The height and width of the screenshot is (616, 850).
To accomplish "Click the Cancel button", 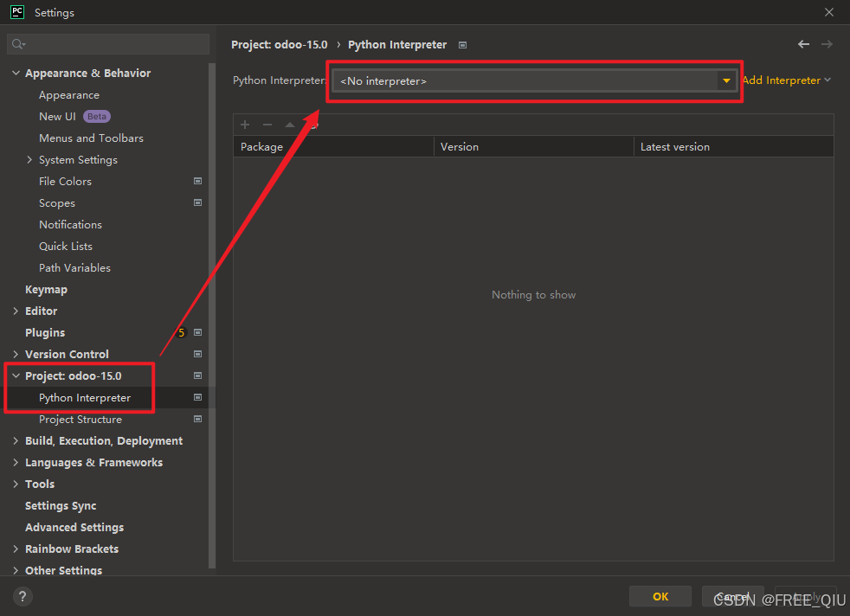I will pos(733,596).
